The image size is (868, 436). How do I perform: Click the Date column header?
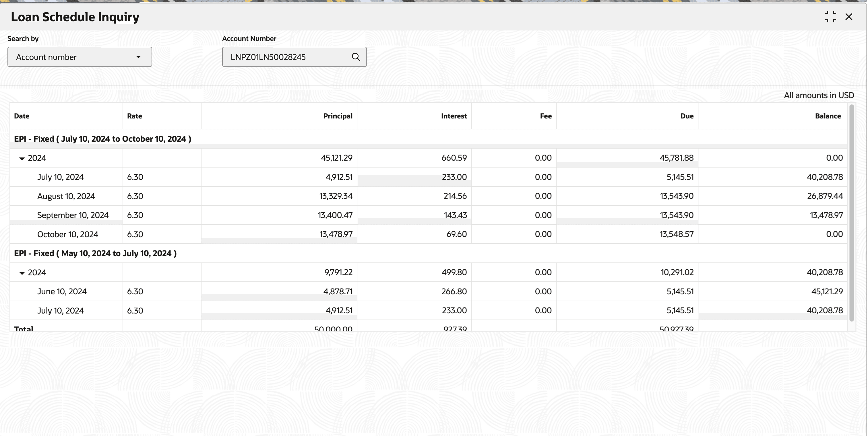(x=22, y=116)
